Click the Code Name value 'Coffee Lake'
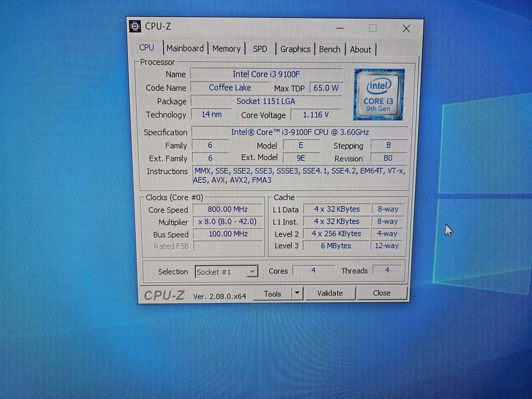Viewport: 532px width, 399px height. [230, 88]
